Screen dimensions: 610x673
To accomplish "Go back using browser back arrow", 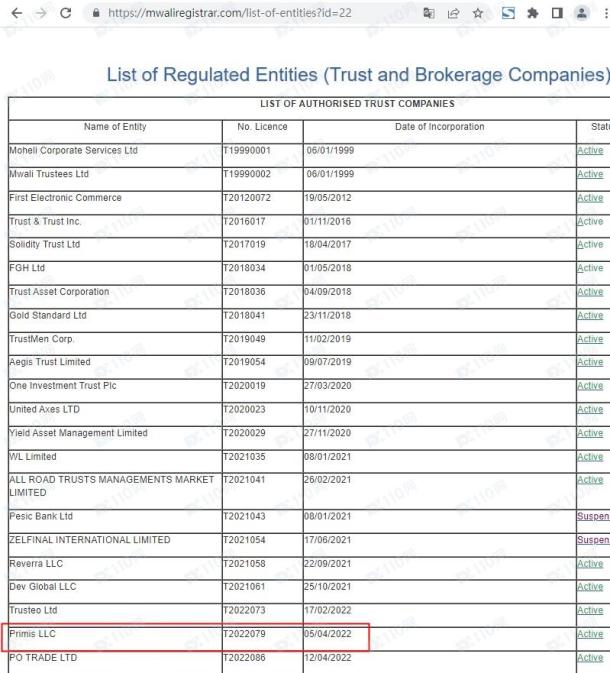I will 17,13.
